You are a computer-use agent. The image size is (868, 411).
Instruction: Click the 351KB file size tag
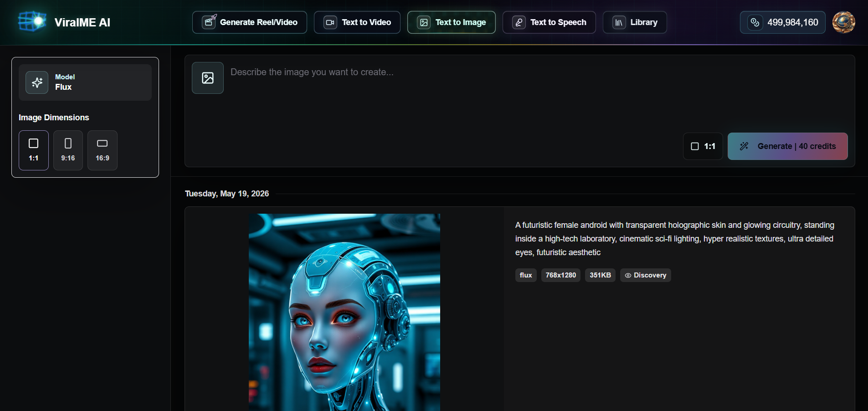(600, 275)
